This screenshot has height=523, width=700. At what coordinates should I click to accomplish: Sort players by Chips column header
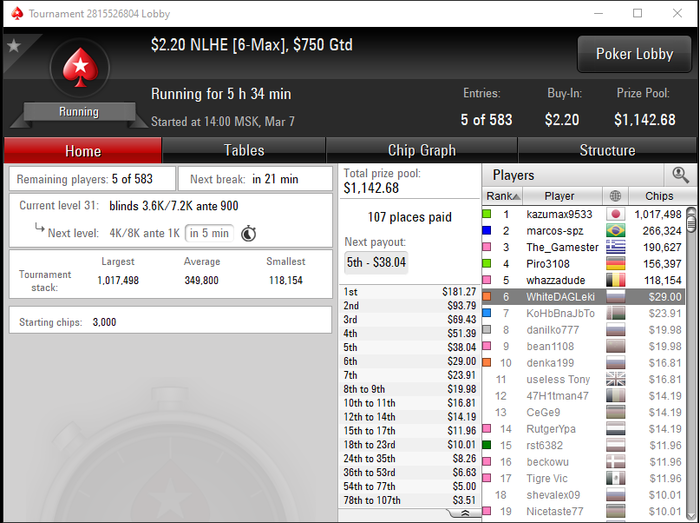click(x=659, y=196)
